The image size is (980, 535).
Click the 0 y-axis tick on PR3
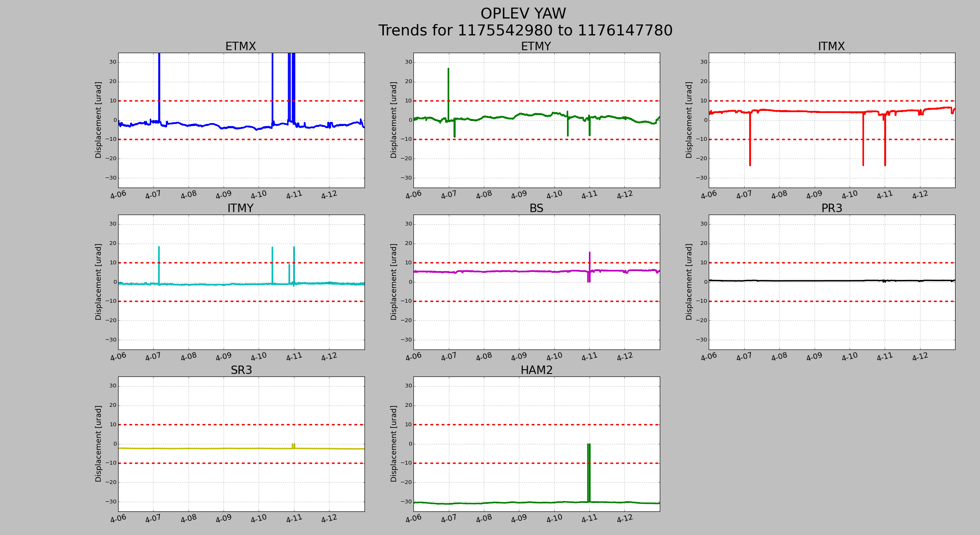[x=705, y=282]
